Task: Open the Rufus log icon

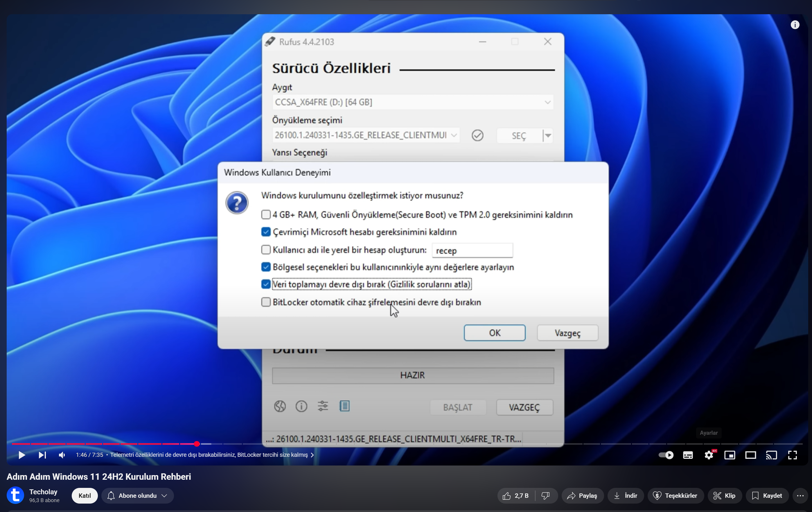Action: 345,406
